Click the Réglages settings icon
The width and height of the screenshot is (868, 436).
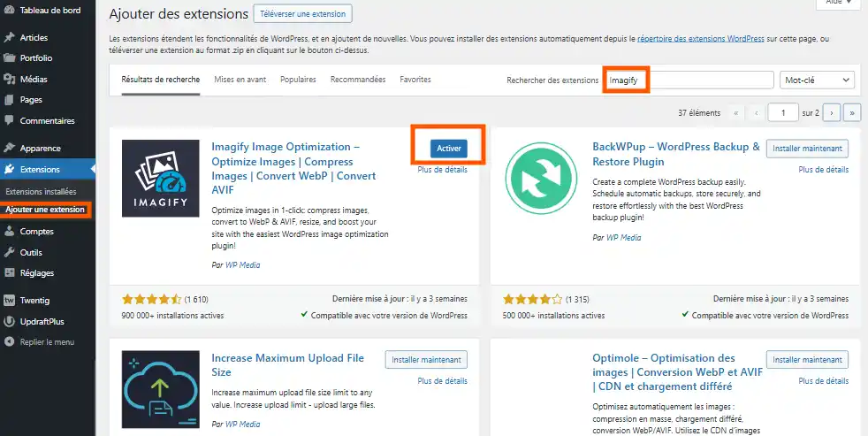pos(9,272)
